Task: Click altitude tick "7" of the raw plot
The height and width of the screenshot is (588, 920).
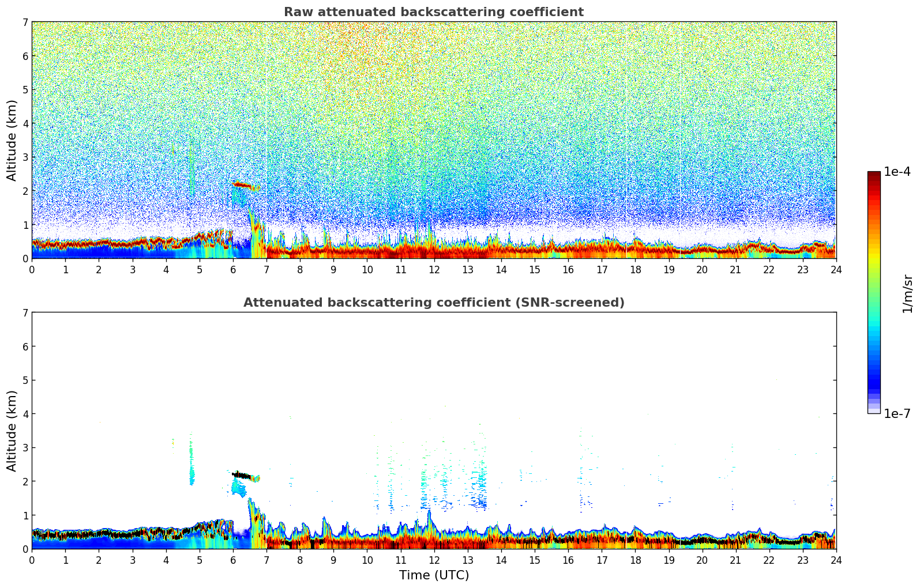Action: point(25,22)
